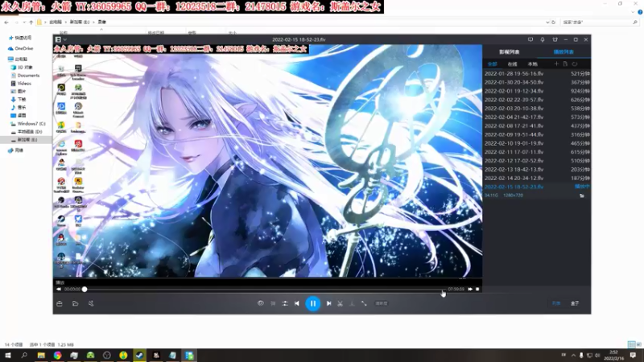Image resolution: width=644 pixels, height=362 pixels.
Task: Select 2022-02-03 20-10-38.flv in the playlist
Action: pyautogui.click(x=537, y=109)
